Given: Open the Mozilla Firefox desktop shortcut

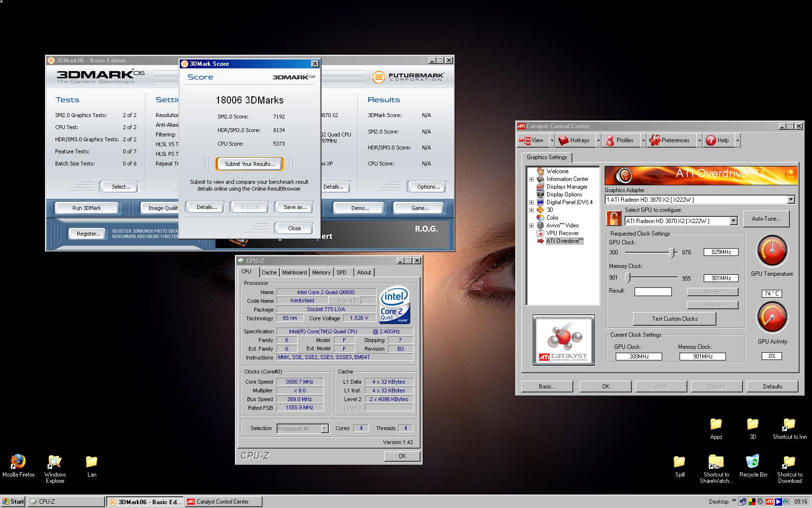Looking at the screenshot, I should tap(18, 465).
